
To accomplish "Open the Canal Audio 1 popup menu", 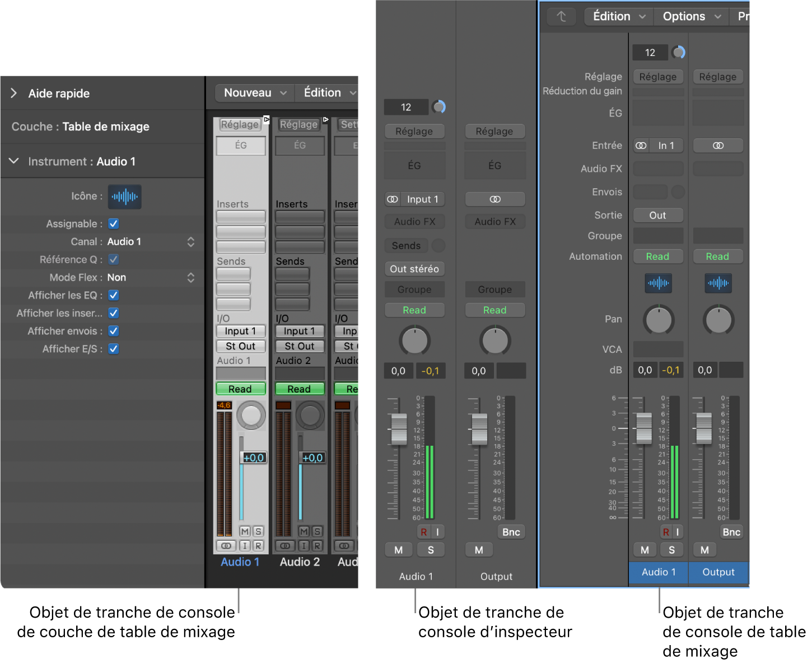I will (190, 241).
